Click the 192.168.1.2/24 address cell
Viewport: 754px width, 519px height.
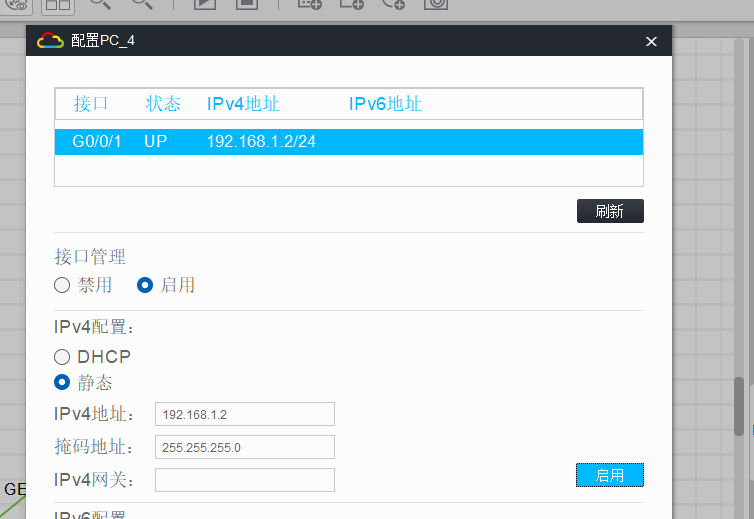point(261,141)
